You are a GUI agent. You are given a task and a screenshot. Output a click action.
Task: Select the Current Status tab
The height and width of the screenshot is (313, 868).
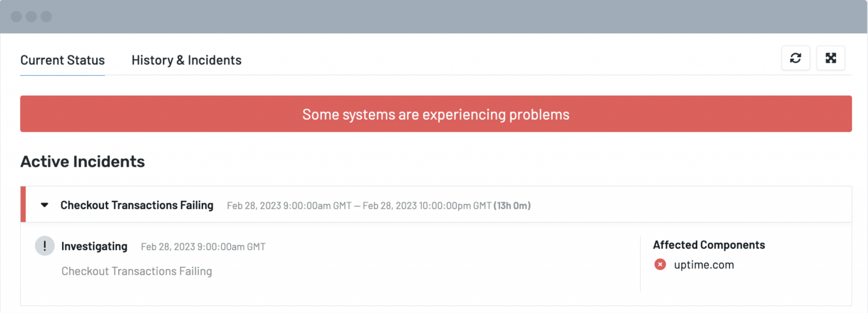62,60
